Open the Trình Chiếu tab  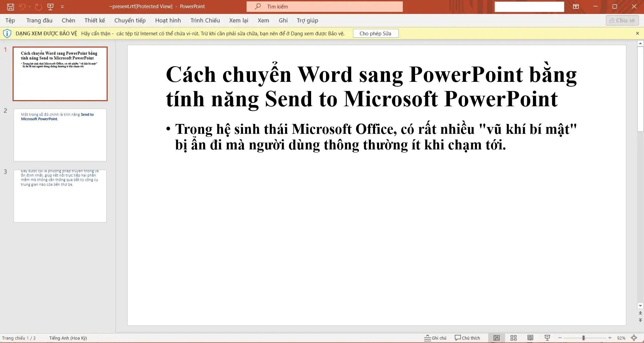click(x=205, y=20)
